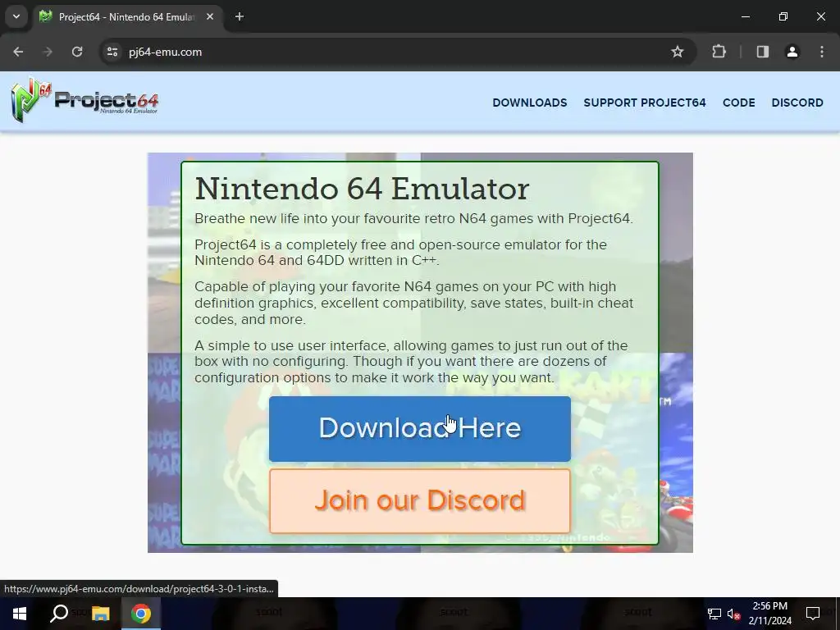The image size is (840, 630).
Task: Close the Project64 browser tab
Action: tap(210, 16)
